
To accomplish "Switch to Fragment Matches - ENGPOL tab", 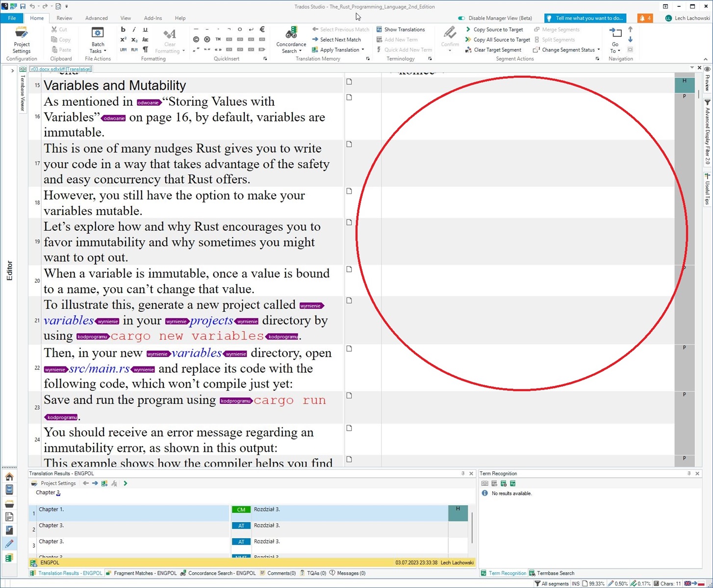I will [x=141, y=573].
